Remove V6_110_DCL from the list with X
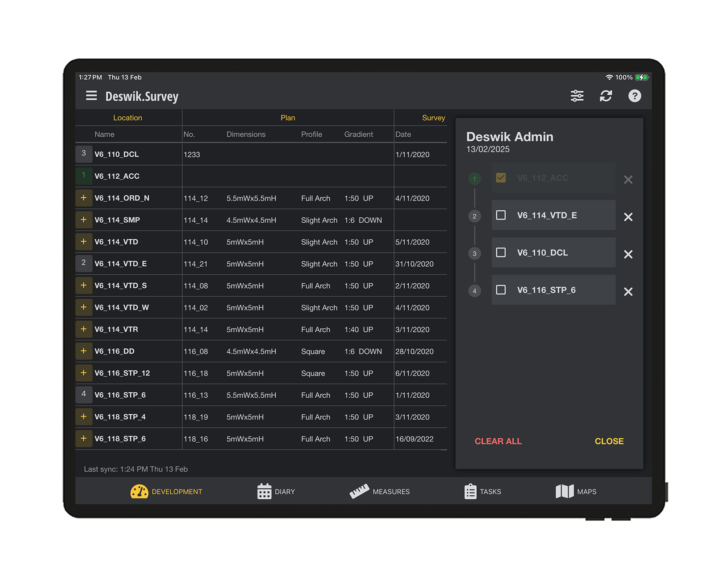 tap(628, 254)
